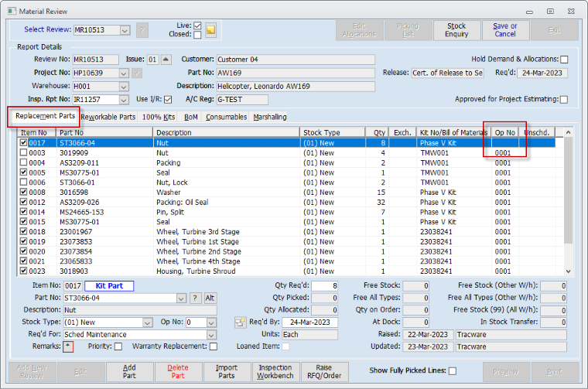
Task: Click the parts list scroll-up arrow
Action: pos(568,132)
